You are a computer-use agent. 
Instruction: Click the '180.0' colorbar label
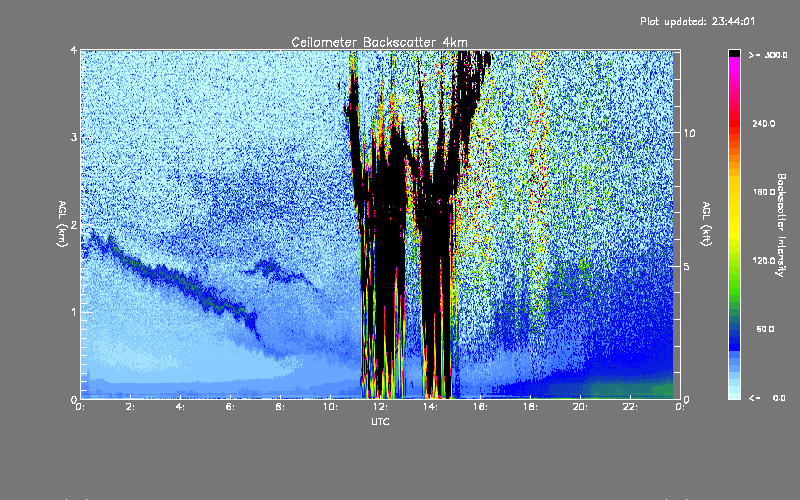coord(764,192)
